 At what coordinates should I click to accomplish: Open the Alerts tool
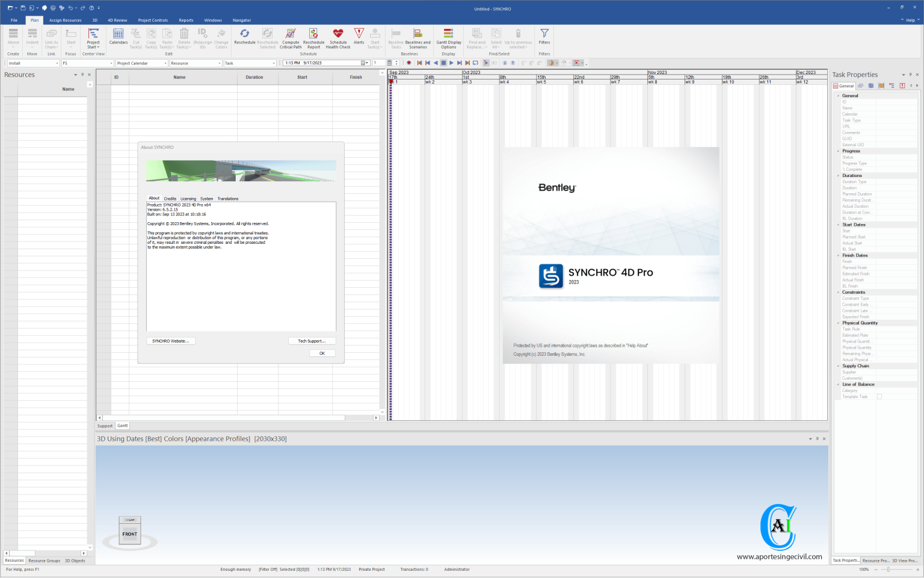[x=359, y=38]
